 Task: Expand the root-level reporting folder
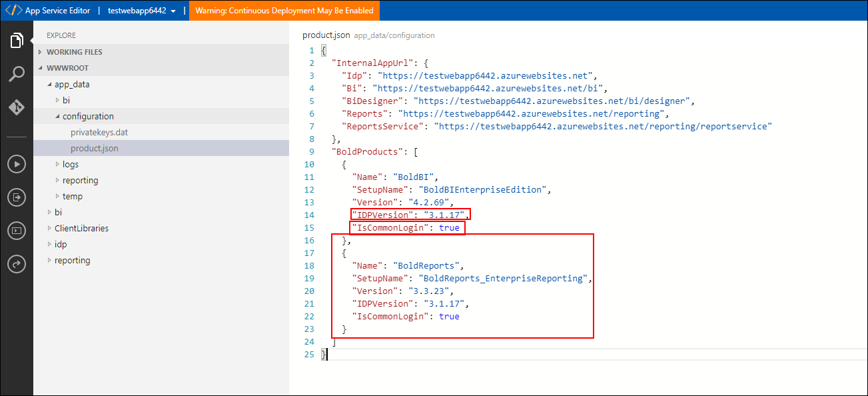click(x=161, y=260)
